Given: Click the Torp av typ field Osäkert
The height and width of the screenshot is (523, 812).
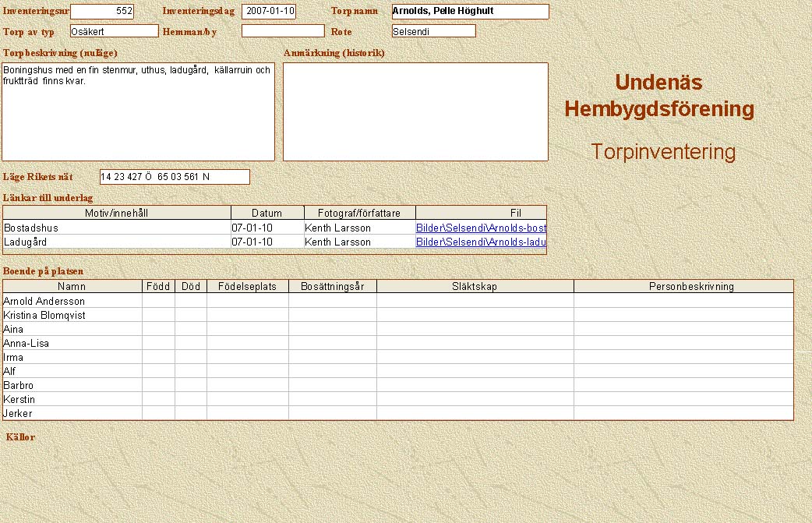Looking at the screenshot, I should pos(114,31).
